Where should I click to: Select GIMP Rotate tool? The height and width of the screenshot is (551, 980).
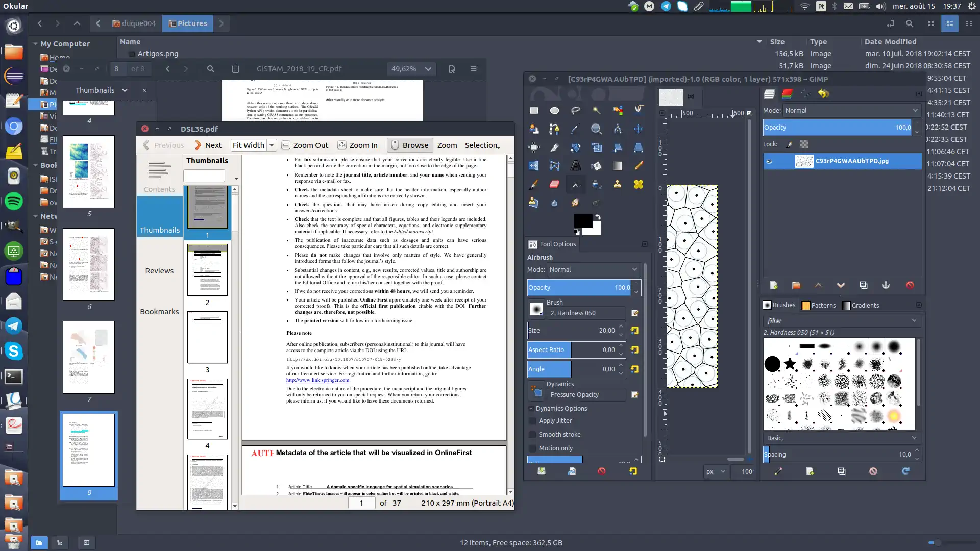pyautogui.click(x=575, y=147)
